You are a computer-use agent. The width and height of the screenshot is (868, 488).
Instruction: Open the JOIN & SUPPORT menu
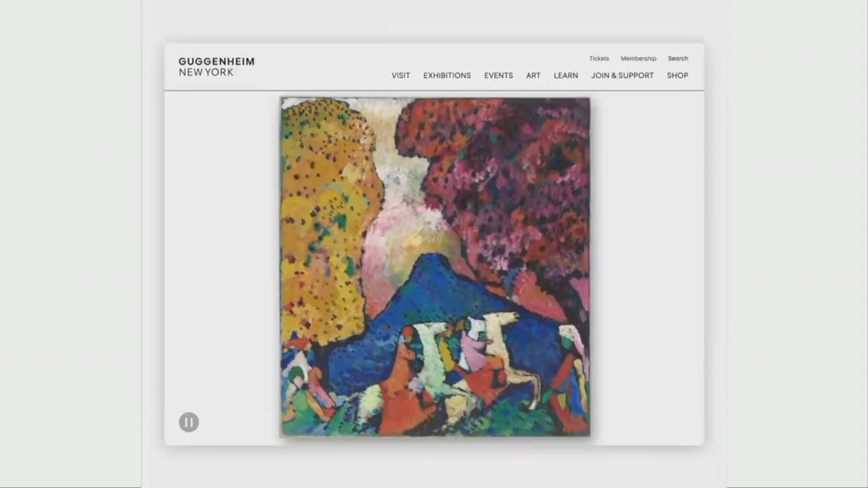622,75
